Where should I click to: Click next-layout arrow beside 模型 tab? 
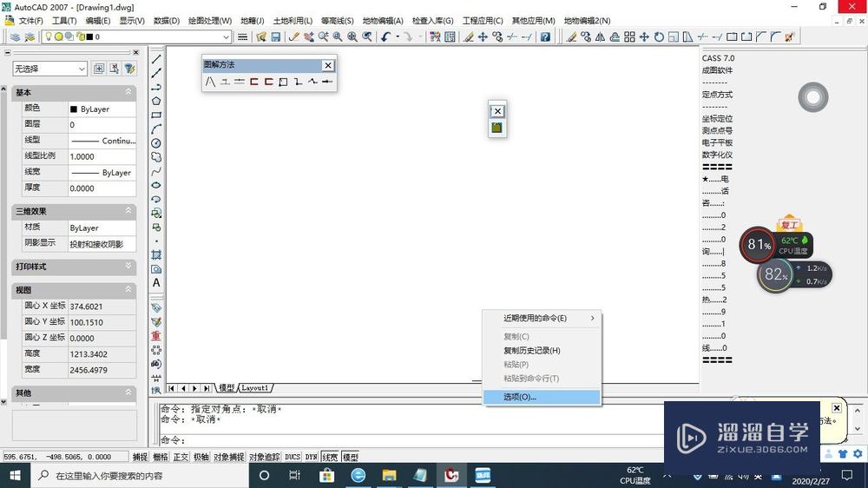coord(194,388)
